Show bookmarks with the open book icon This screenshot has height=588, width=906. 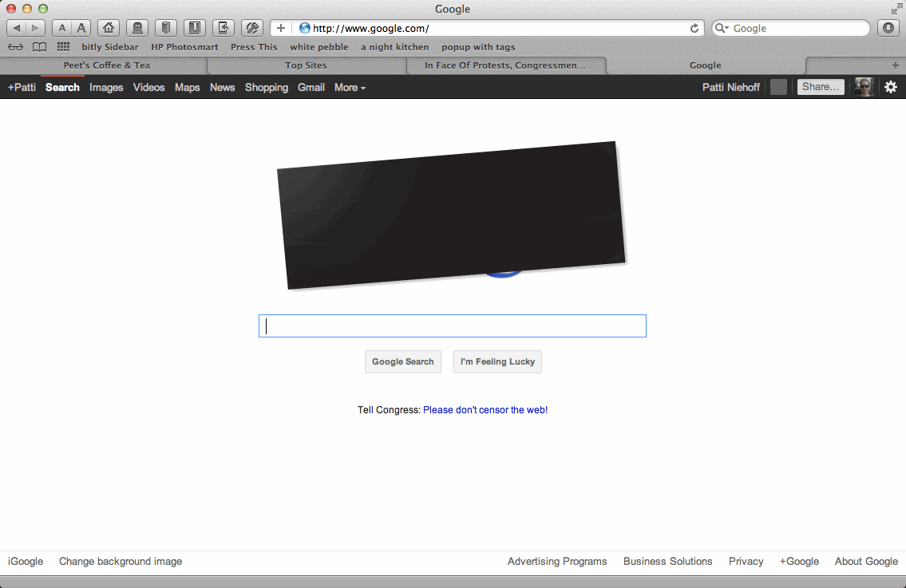click(x=39, y=47)
